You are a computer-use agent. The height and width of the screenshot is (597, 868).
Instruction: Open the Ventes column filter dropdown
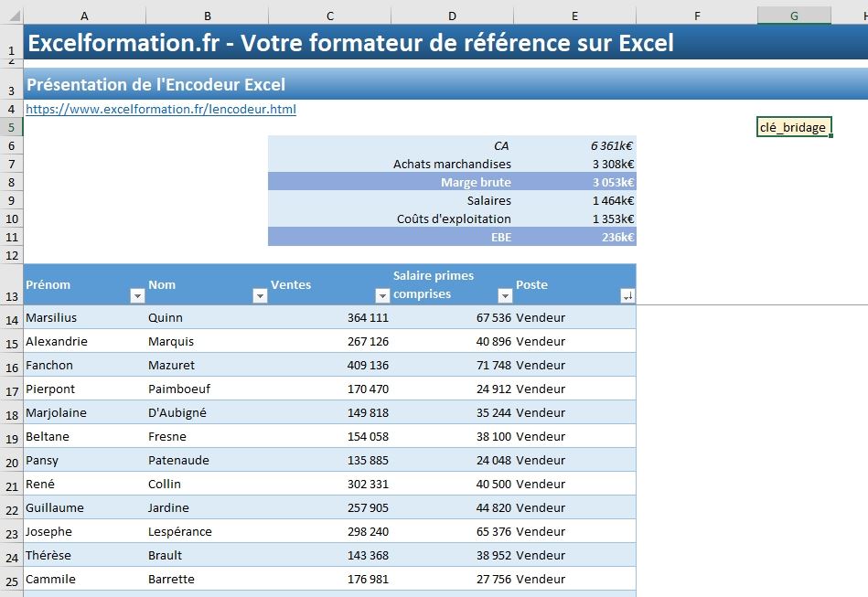381,295
